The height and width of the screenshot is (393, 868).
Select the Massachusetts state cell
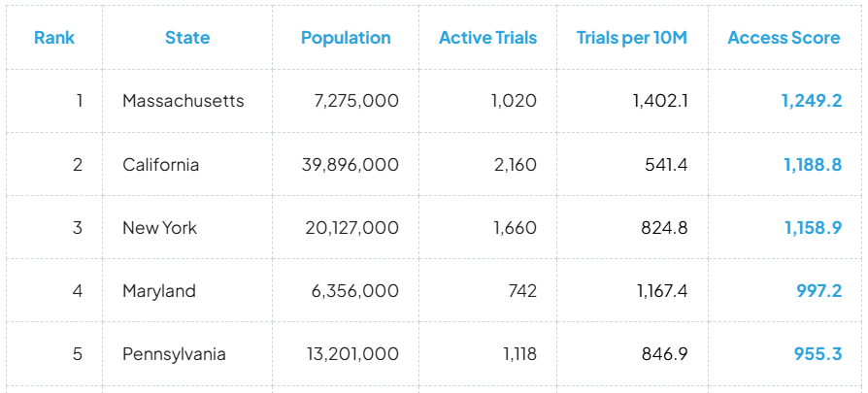coord(183,101)
